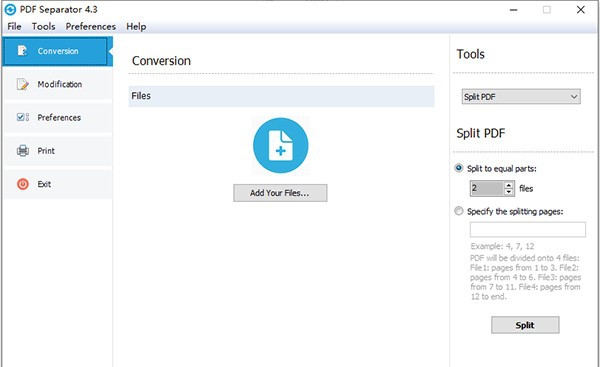Click the Conversion heading in main panel
Viewport: 600px width, 367px height.
[x=161, y=61]
